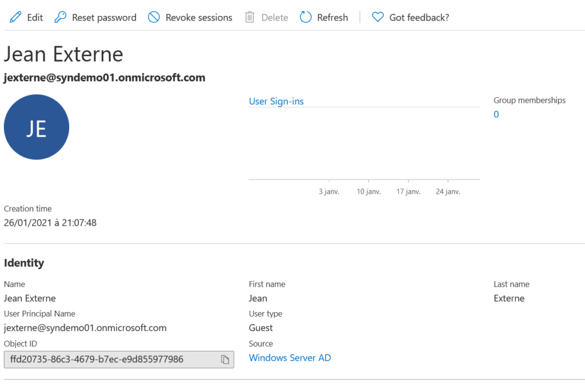Click the JE profile avatar circle

(x=37, y=127)
